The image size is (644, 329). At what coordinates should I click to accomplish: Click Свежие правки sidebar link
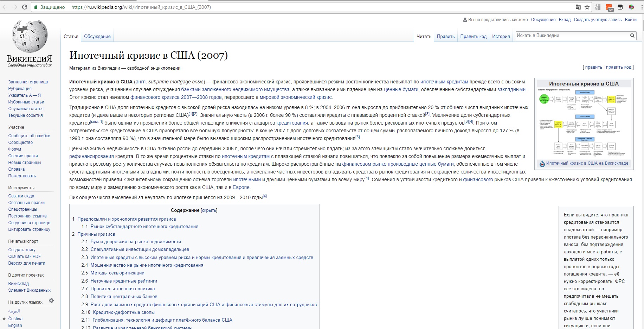tap(23, 156)
